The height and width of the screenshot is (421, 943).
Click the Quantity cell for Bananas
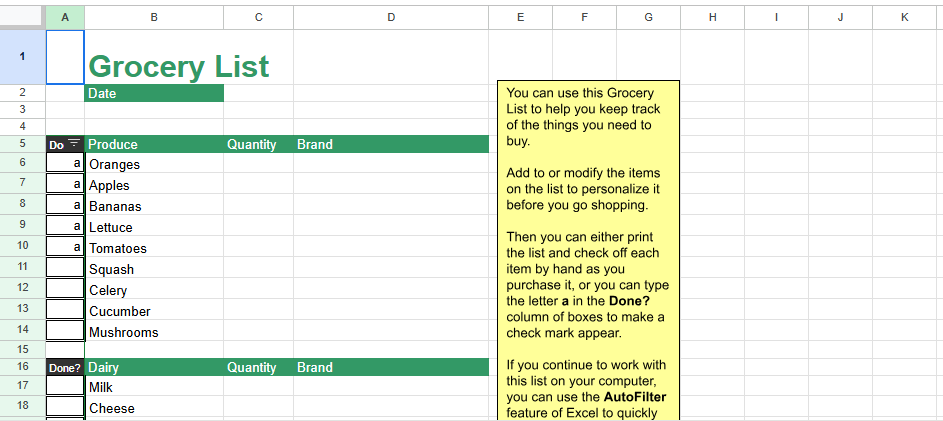pyautogui.click(x=258, y=206)
